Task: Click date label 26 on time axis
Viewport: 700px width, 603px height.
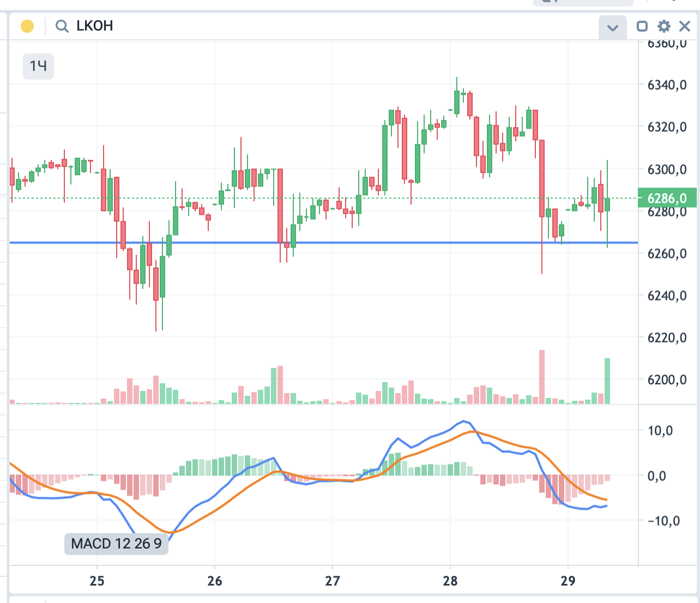Action: [x=215, y=581]
